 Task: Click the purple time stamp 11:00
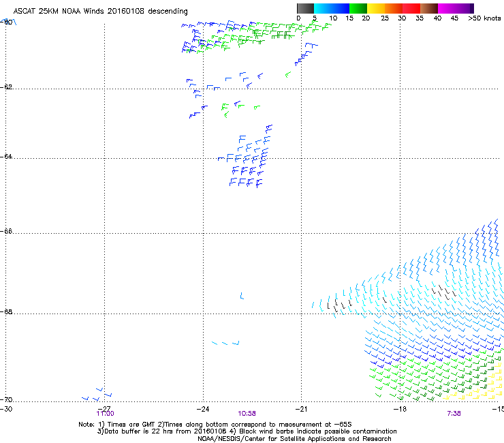coord(105,414)
